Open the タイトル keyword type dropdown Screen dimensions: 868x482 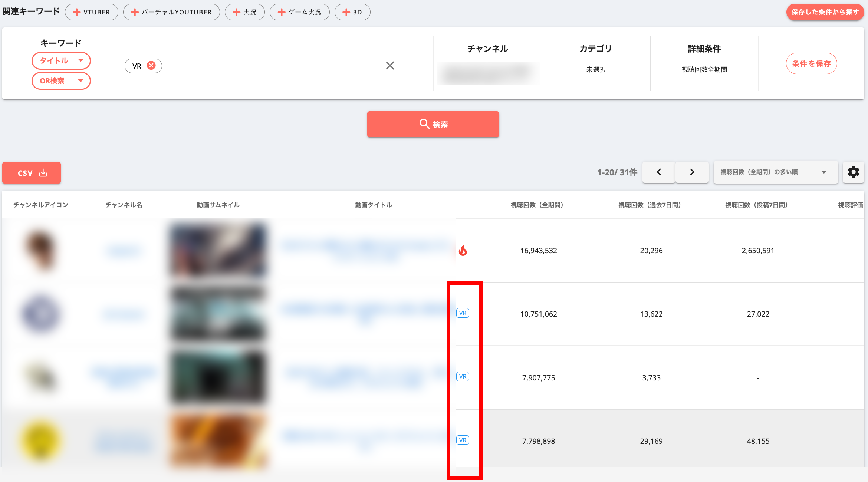coord(61,60)
